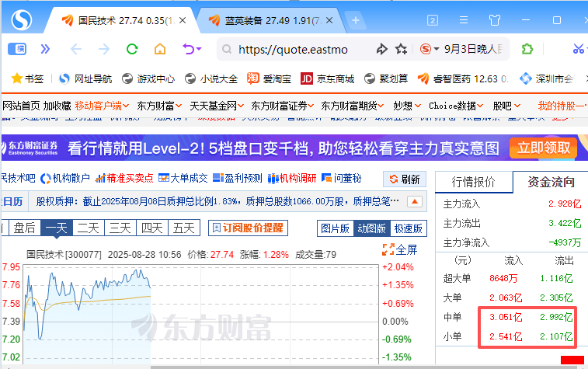Open 机构调研 link
The image size is (588, 369).
click(292, 178)
